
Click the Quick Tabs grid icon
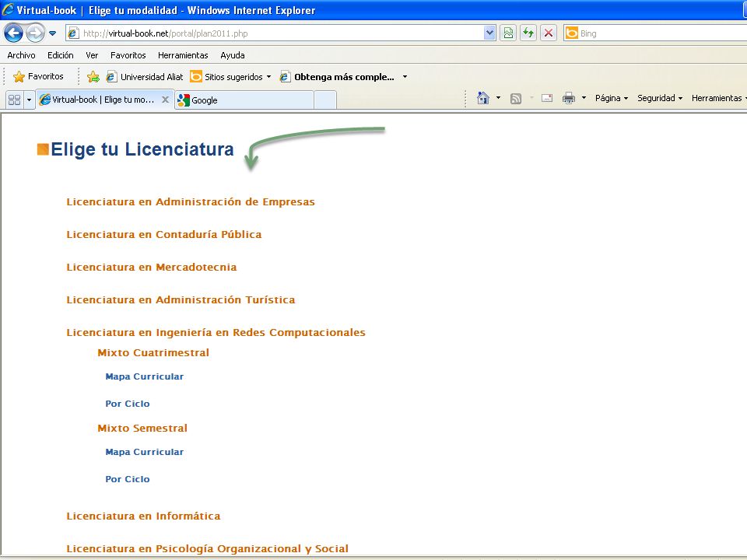click(x=15, y=100)
